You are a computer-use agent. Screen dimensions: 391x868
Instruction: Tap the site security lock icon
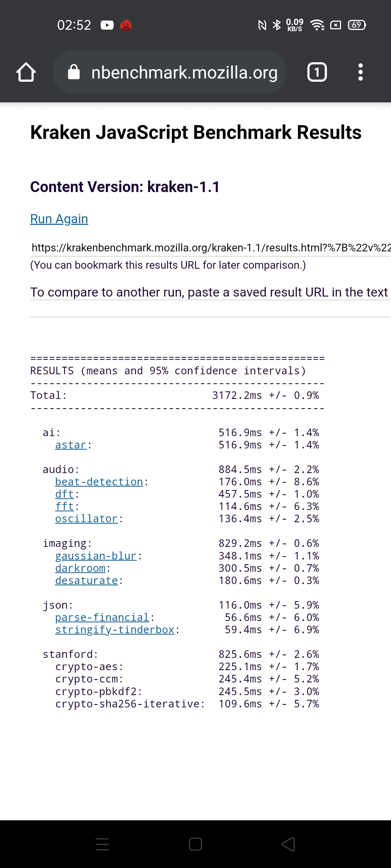74,72
